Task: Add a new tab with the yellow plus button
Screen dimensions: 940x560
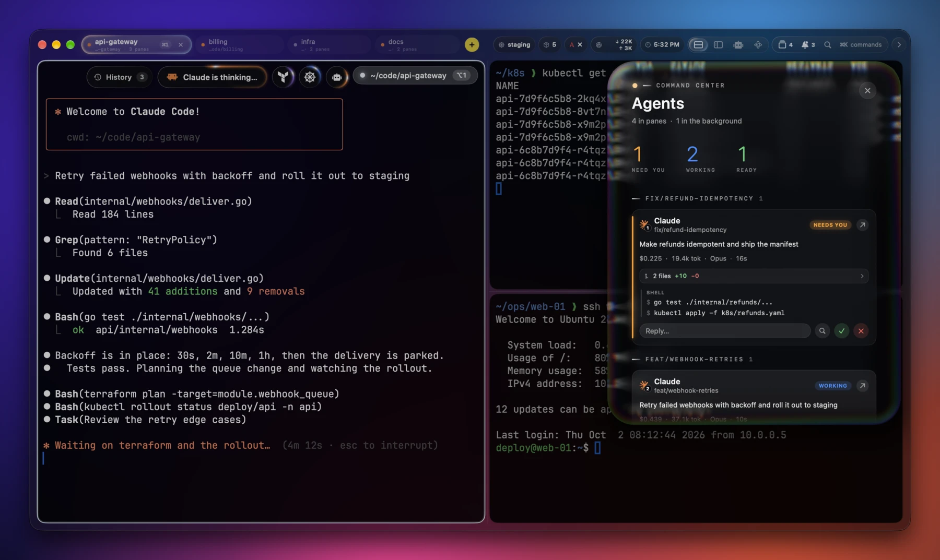Action: 472,45
